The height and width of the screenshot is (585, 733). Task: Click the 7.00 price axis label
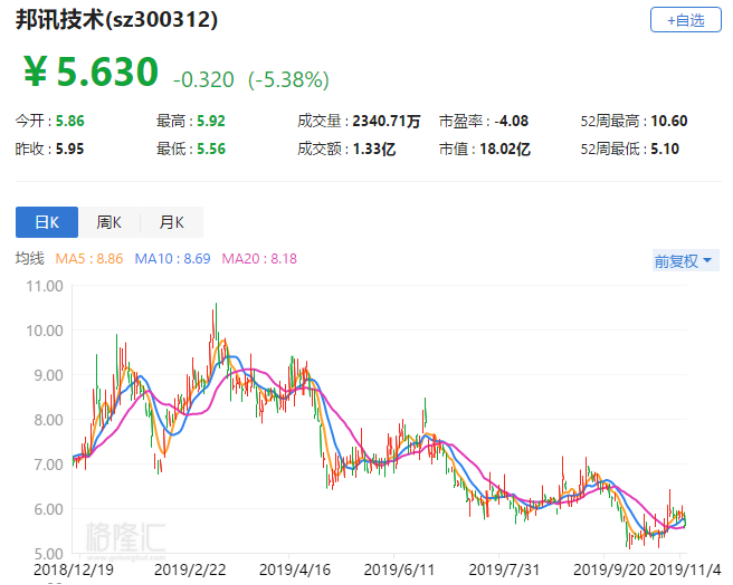48,465
